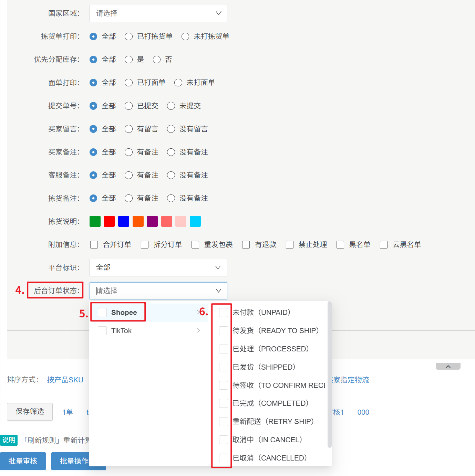This screenshot has height=476, width=475.
Task: Choose 没有留言 for buyer message
Action: coord(171,129)
